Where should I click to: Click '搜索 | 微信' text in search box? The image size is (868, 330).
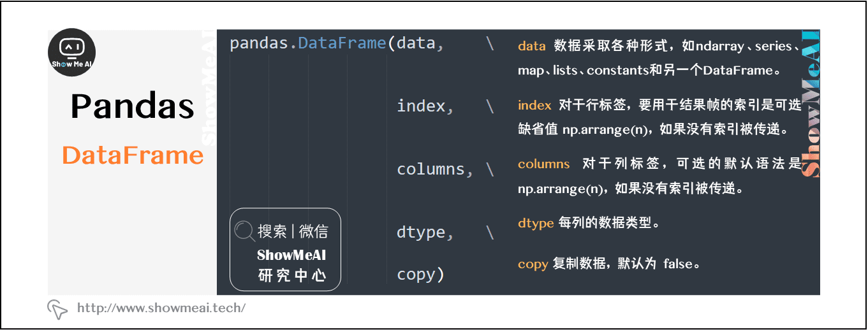click(293, 231)
